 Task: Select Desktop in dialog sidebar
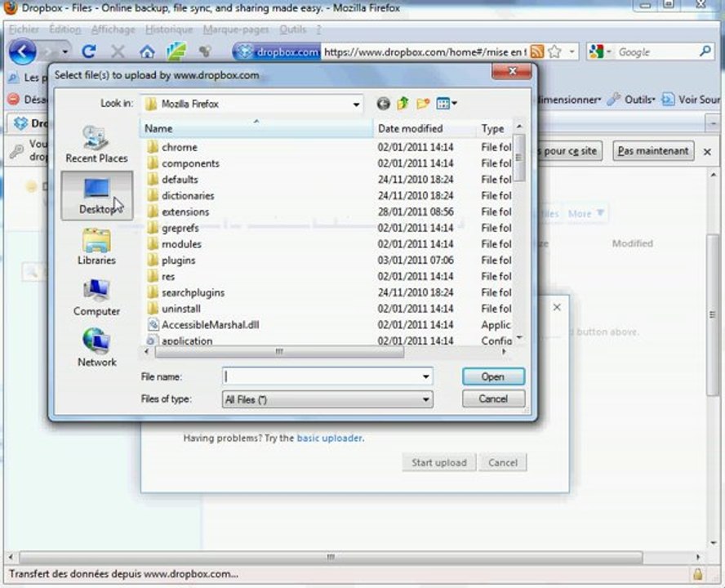coord(96,195)
